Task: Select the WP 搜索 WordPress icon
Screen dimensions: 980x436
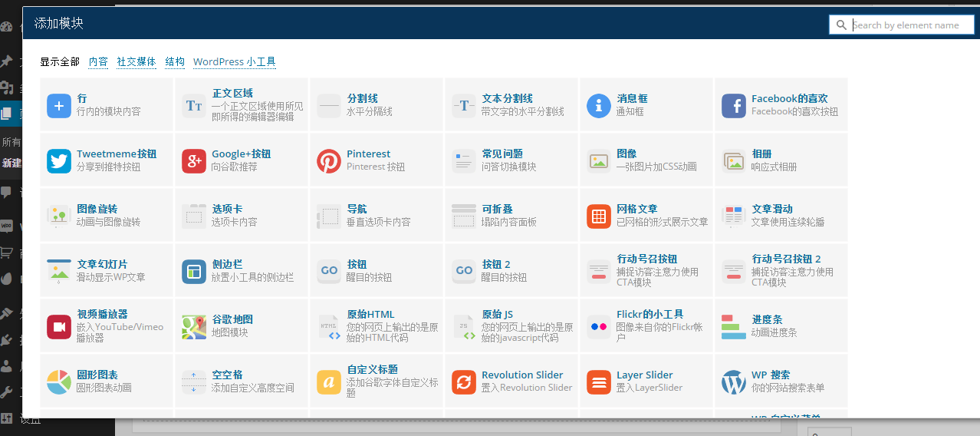Action: (x=734, y=382)
